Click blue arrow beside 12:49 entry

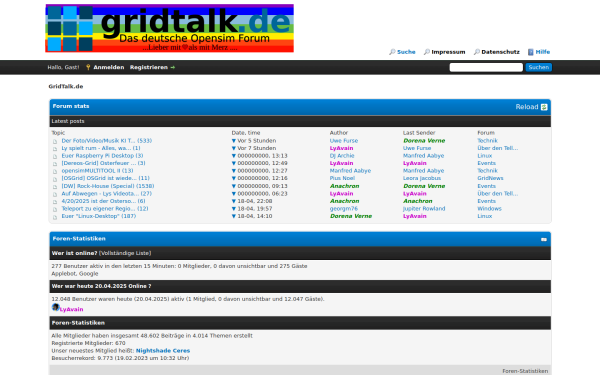(x=234, y=163)
